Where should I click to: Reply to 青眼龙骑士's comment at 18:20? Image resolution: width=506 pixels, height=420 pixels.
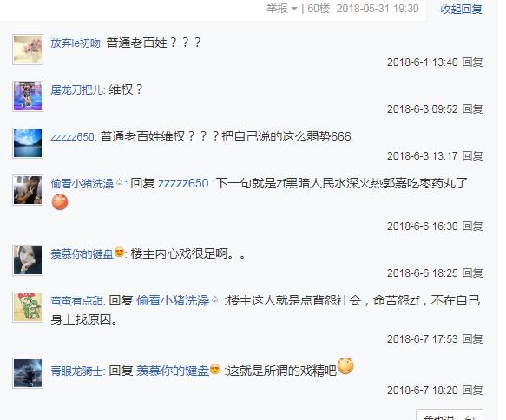(472, 390)
